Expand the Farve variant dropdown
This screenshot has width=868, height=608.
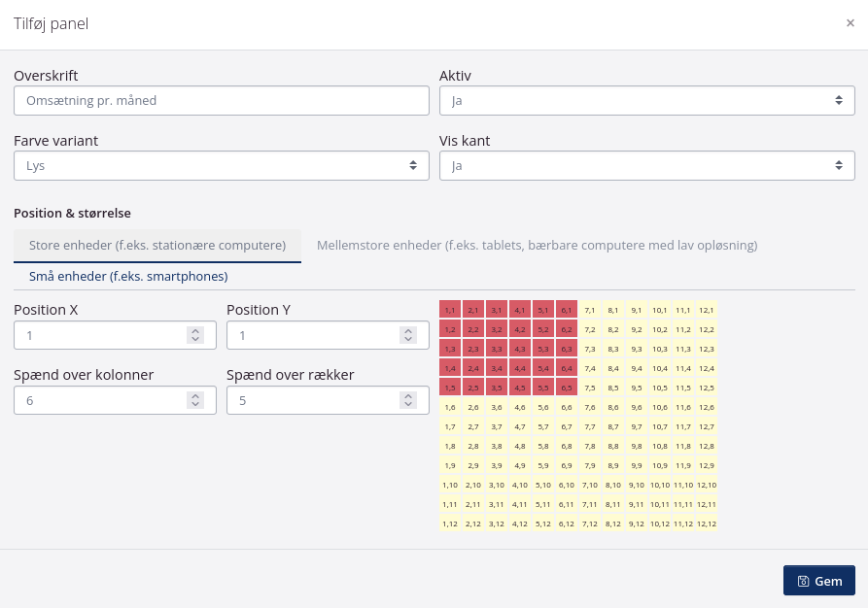pyautogui.click(x=221, y=166)
